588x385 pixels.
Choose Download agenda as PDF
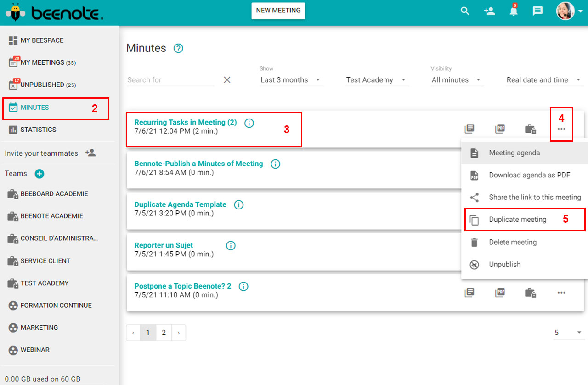pos(525,175)
